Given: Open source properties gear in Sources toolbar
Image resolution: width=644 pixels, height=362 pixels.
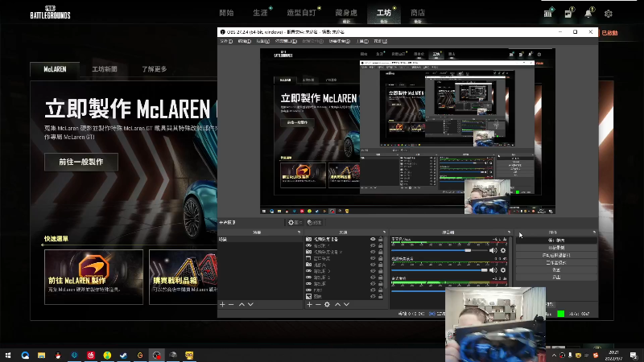Looking at the screenshot, I should (x=327, y=305).
